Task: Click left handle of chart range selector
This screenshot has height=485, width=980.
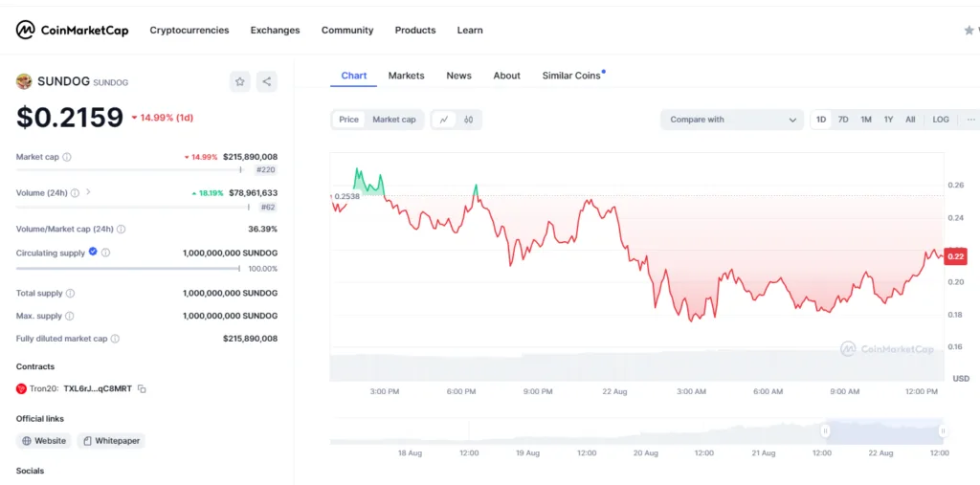Action: click(825, 430)
